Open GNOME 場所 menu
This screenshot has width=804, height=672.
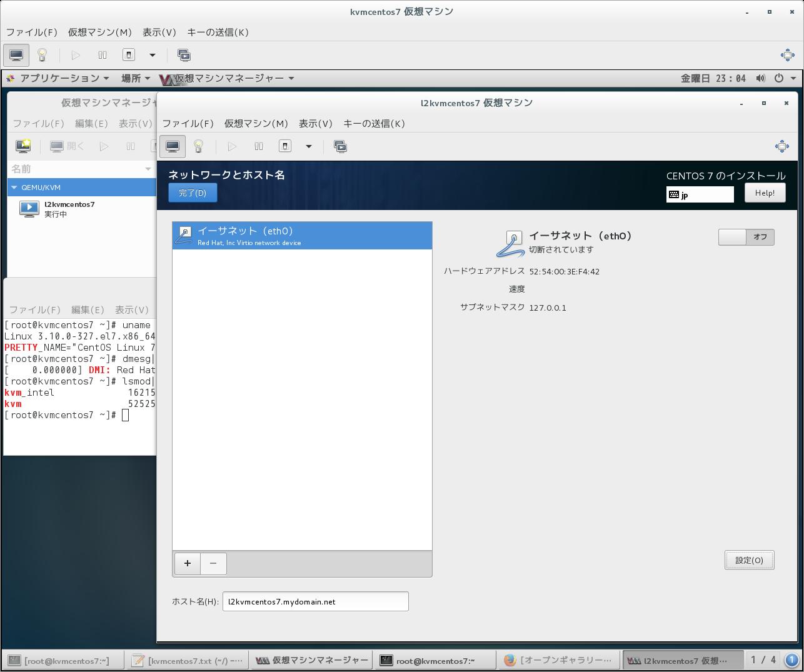point(136,78)
